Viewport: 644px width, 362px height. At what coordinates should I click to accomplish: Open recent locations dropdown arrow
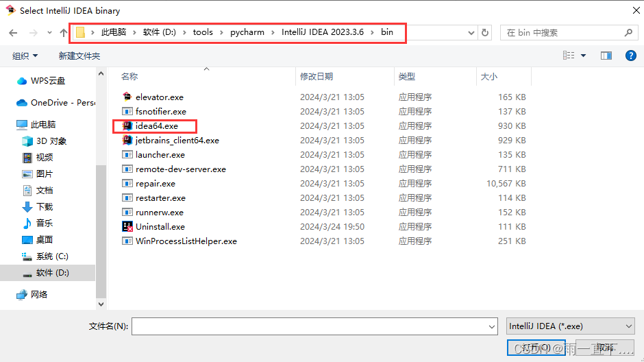(49, 33)
